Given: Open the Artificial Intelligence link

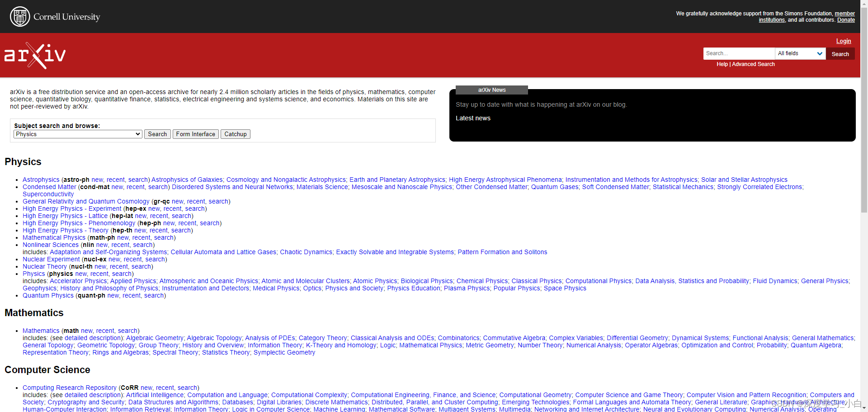Looking at the screenshot, I should pyautogui.click(x=155, y=395).
